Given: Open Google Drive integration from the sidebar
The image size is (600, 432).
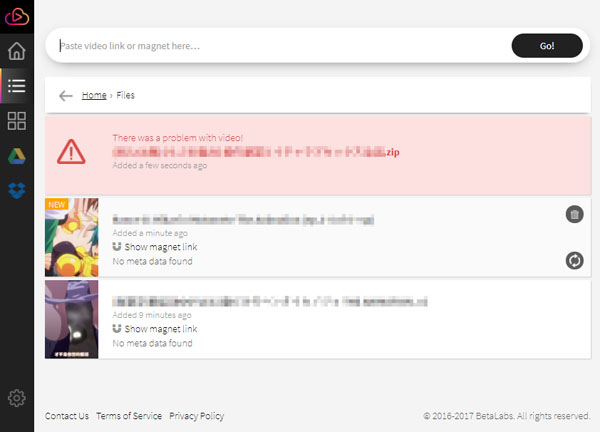Looking at the screenshot, I should point(17,156).
